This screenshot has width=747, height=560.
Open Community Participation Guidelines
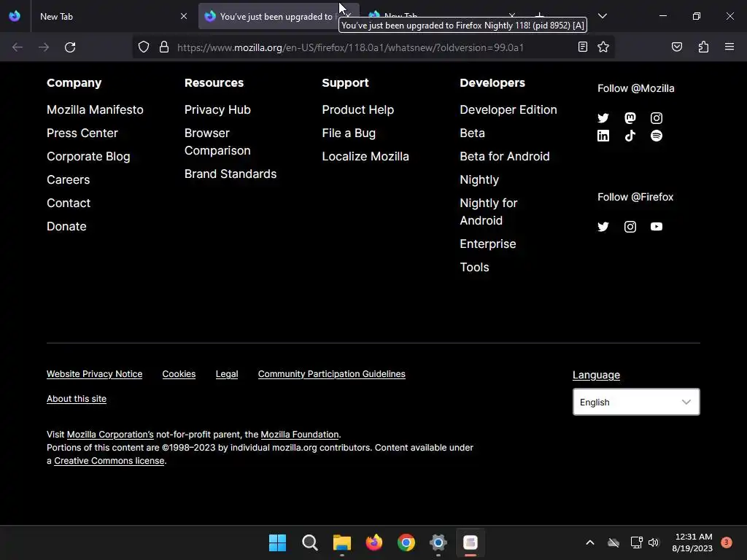click(332, 374)
